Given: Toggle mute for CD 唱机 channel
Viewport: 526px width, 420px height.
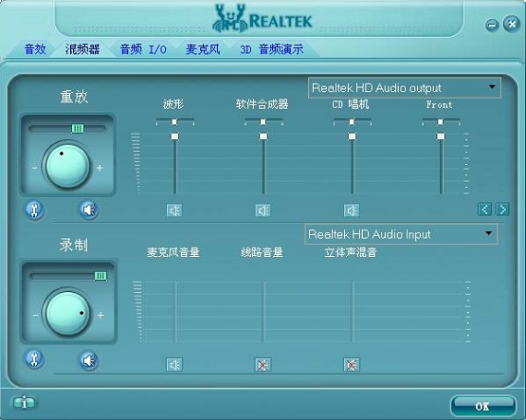Looking at the screenshot, I should (352, 210).
